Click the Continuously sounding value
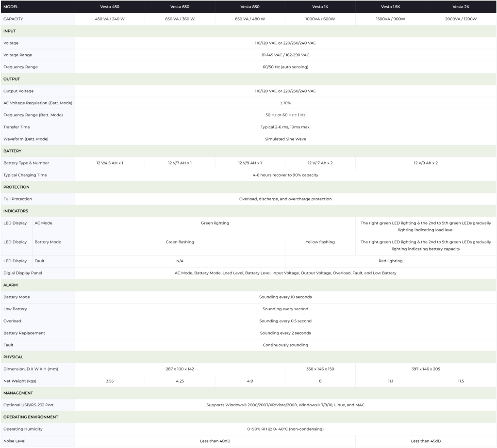Viewport: 497px width, 448px height. [x=285, y=345]
